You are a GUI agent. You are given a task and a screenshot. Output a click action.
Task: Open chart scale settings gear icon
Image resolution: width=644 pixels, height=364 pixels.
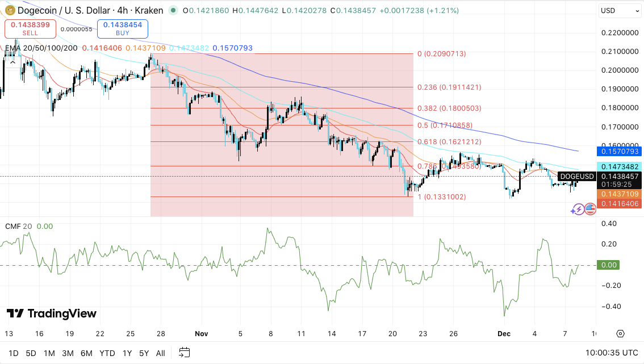click(x=620, y=333)
